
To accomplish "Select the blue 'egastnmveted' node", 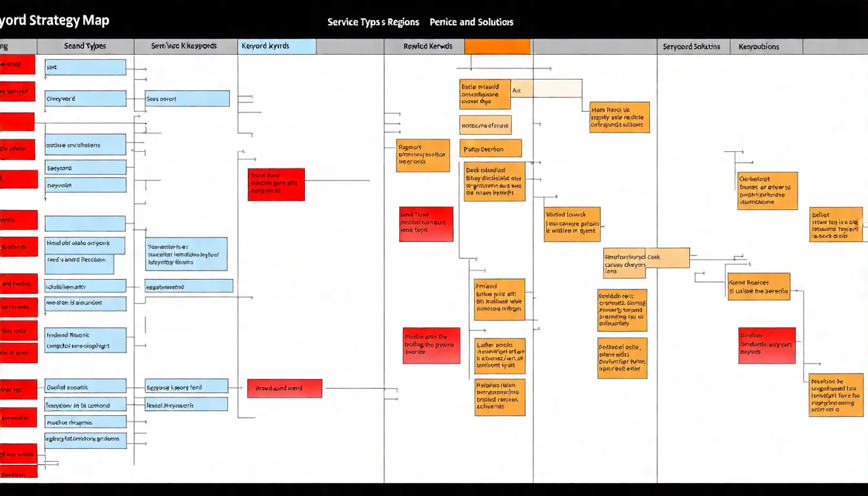I will [189, 286].
